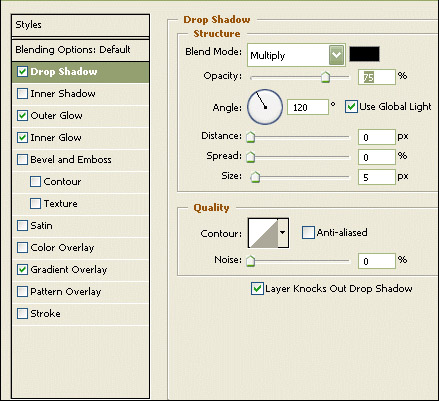Turn on the Satin checkbox

coord(22,226)
